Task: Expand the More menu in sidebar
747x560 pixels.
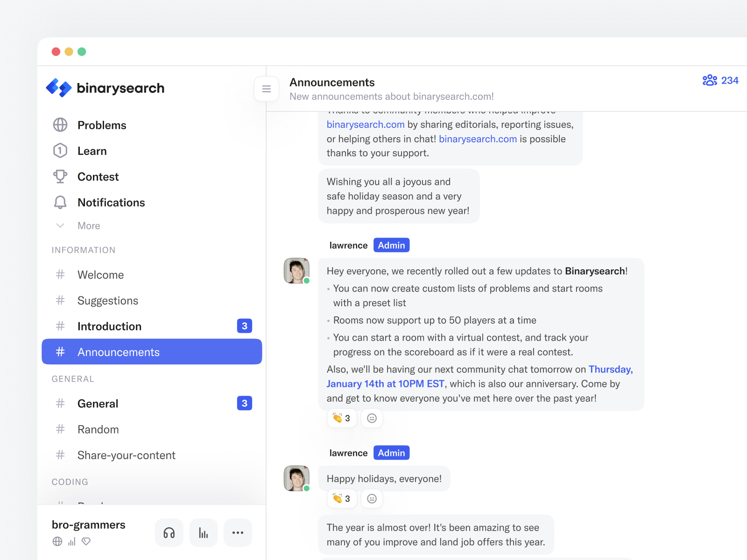Action: [60, 225]
